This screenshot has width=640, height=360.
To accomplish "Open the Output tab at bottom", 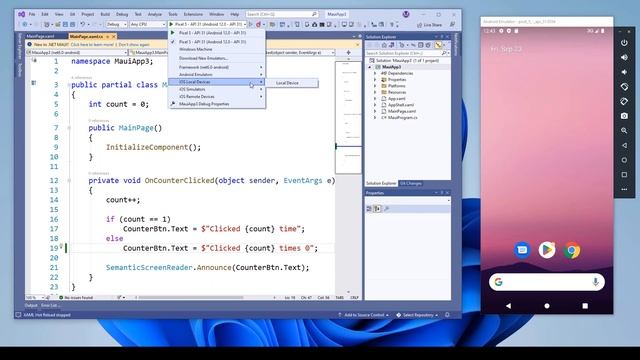I will [x=31, y=305].
